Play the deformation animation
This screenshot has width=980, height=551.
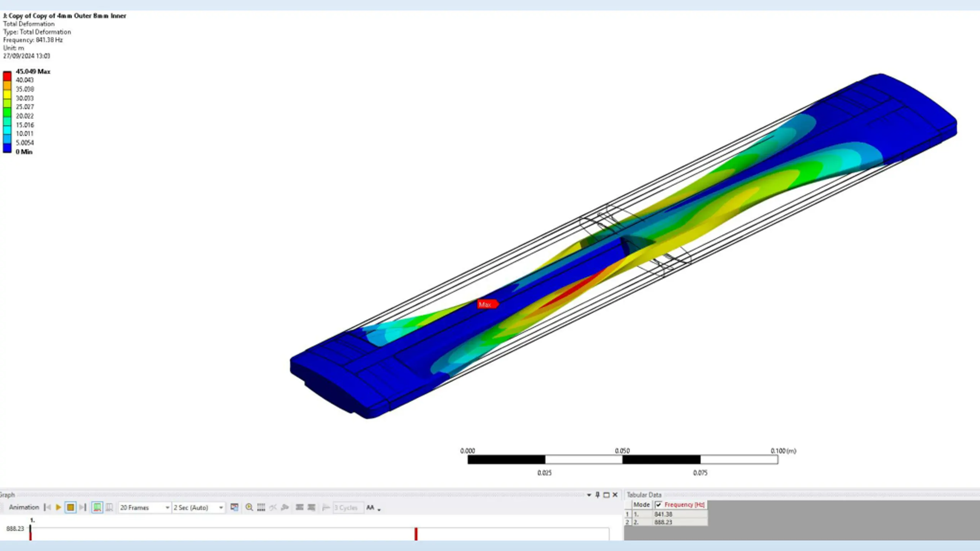59,507
